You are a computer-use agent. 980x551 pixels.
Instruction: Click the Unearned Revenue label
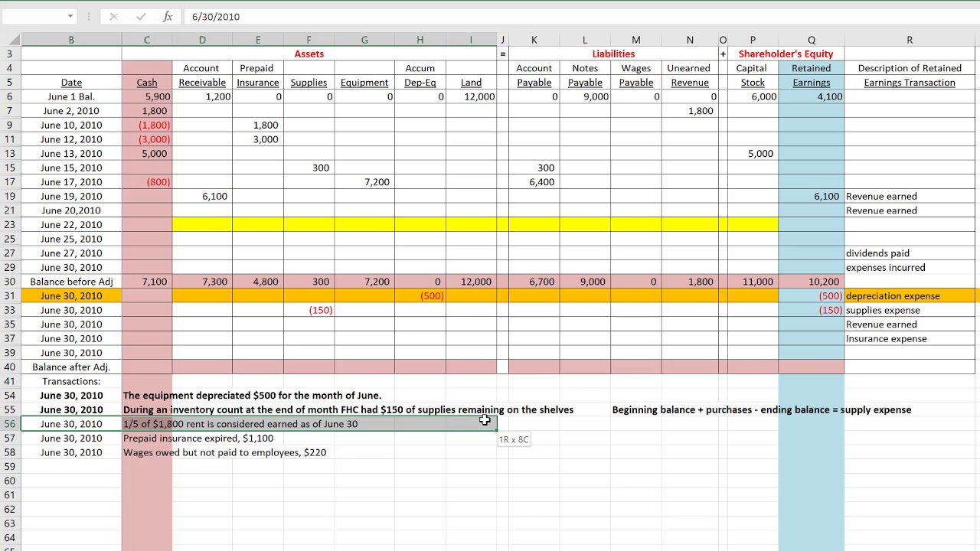pos(690,75)
